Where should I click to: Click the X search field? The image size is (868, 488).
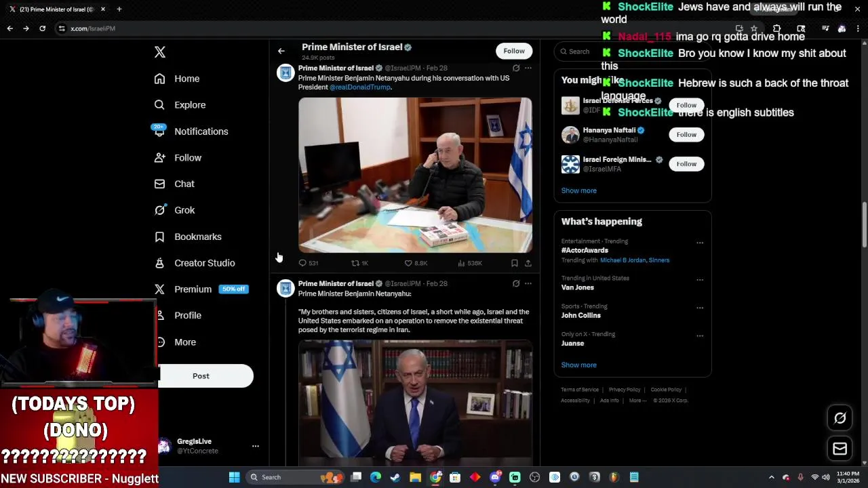tap(632, 52)
